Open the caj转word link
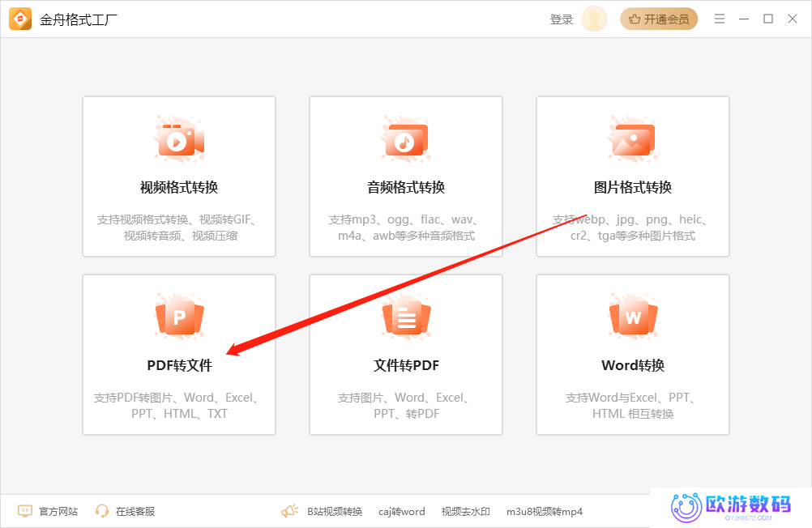 (401, 512)
